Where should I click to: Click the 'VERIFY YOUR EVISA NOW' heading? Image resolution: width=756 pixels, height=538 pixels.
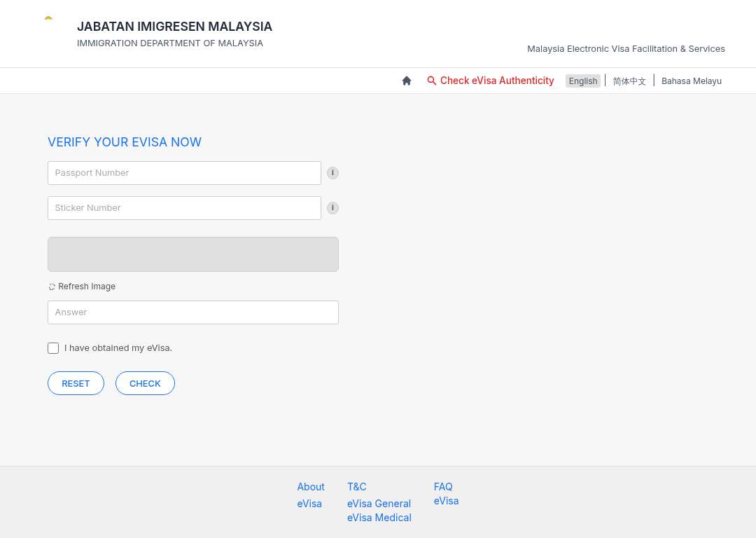[x=125, y=142]
